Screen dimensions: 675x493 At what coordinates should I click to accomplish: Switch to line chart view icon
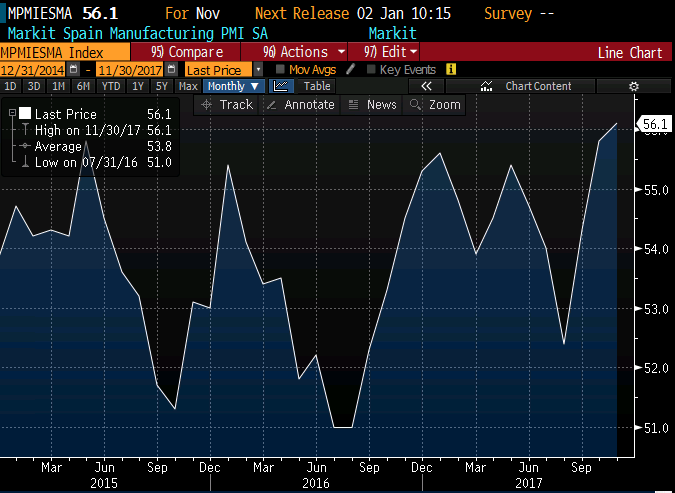(x=281, y=87)
